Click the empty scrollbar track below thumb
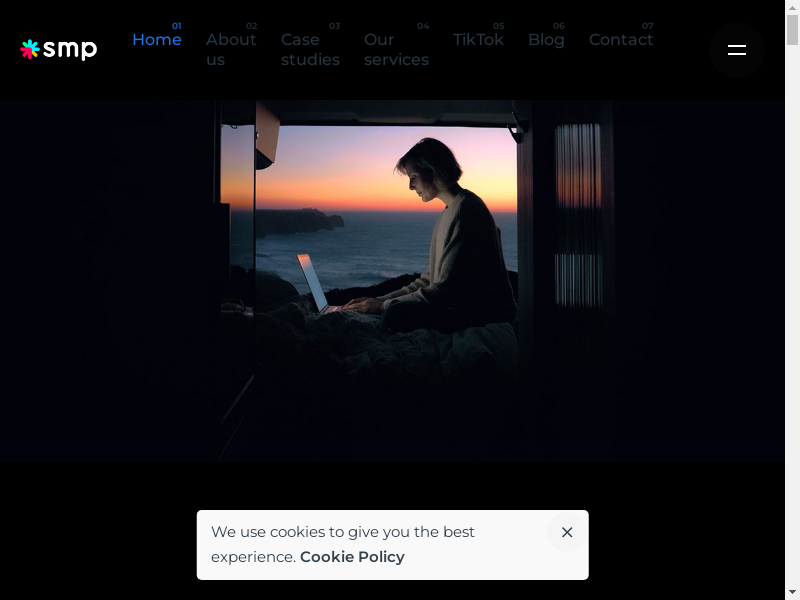Image resolution: width=800 pixels, height=600 pixels. 792,315
